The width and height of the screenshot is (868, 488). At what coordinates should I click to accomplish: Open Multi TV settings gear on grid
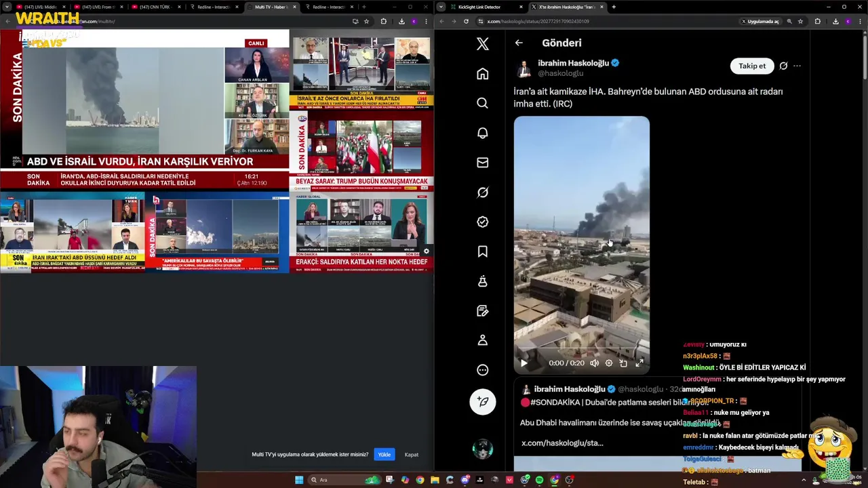coord(427,251)
